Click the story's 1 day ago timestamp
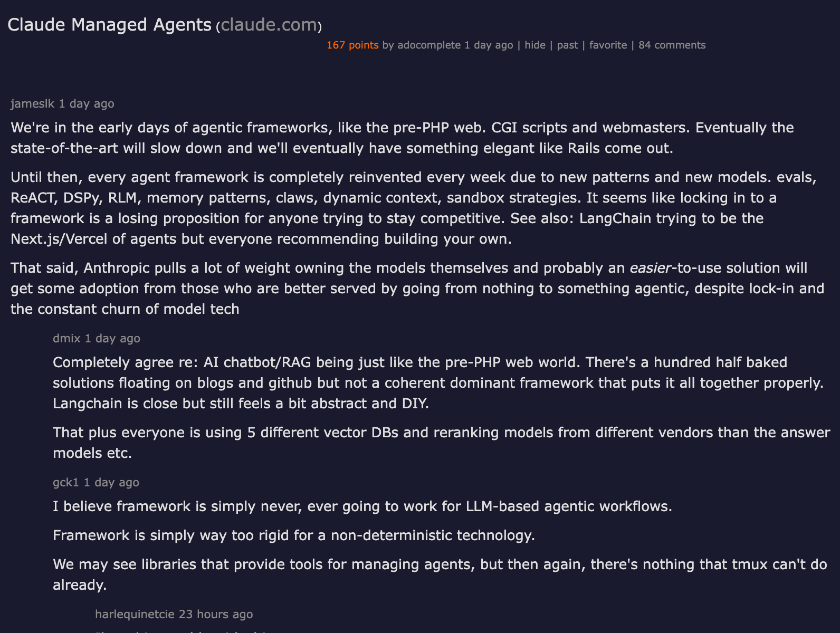This screenshot has width=840, height=633. tap(489, 45)
